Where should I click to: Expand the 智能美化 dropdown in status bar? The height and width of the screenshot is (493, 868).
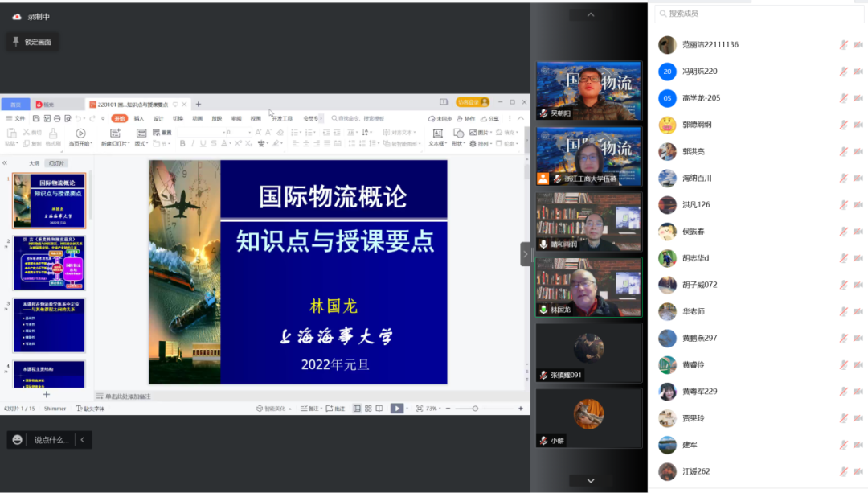click(290, 408)
